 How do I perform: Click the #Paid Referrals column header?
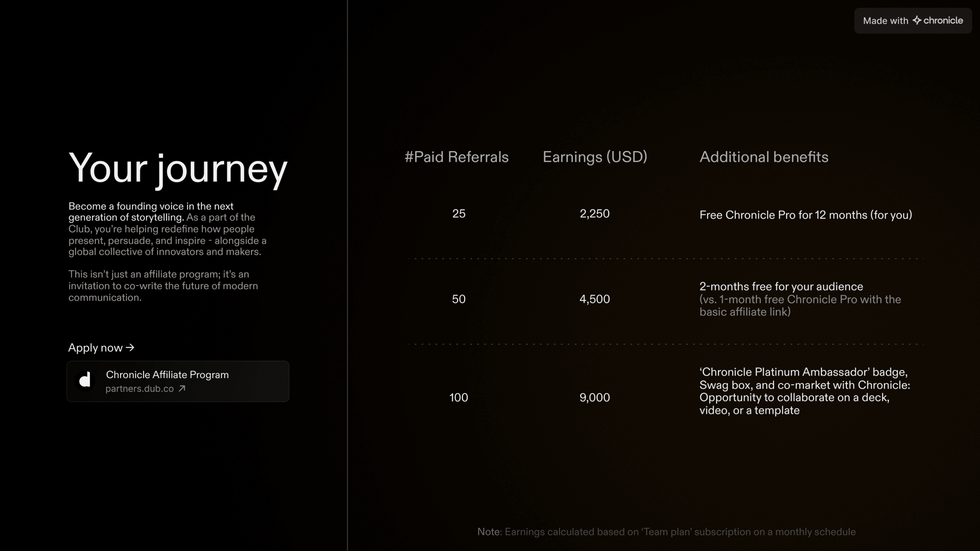pyautogui.click(x=456, y=157)
